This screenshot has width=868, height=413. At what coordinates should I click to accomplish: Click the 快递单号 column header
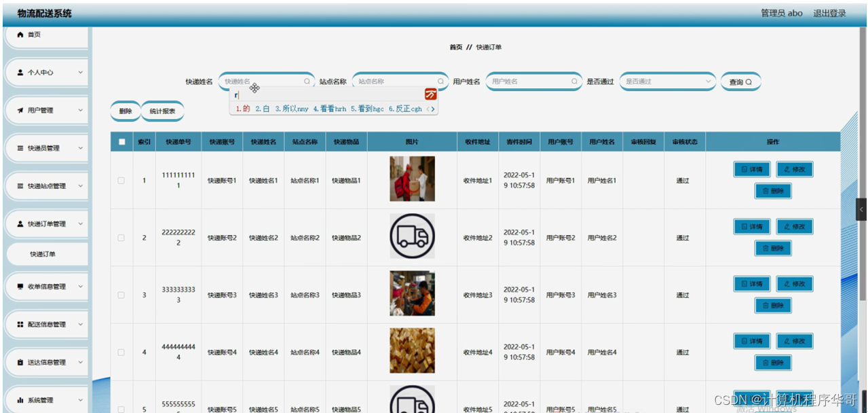[178, 142]
